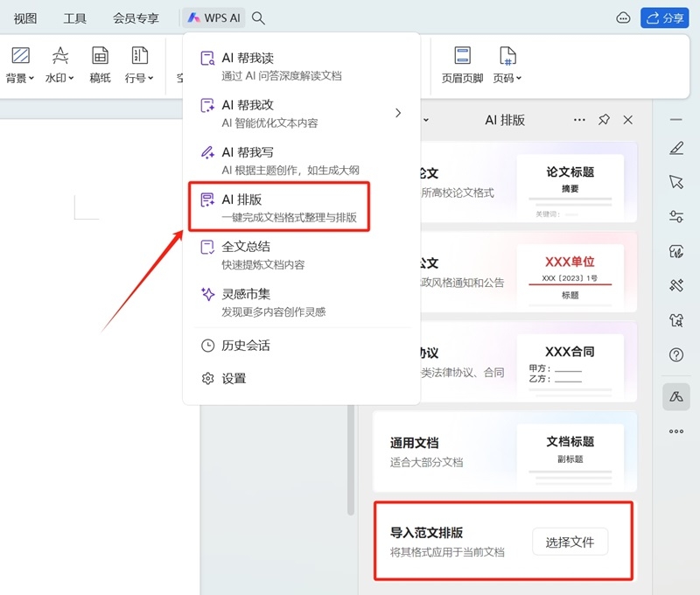Open the sidebar sliders settings icon
Screen dimensions: 700x595
pyautogui.click(x=675, y=216)
